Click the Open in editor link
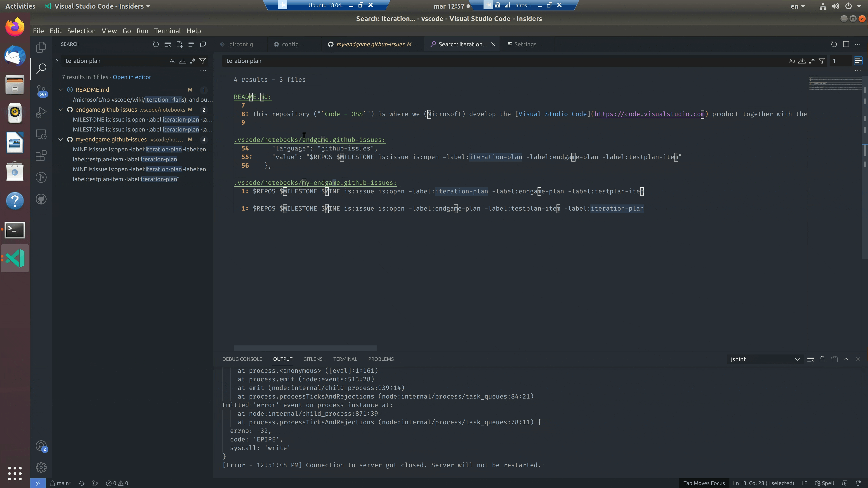Image resolution: width=868 pixels, height=488 pixels. click(132, 77)
